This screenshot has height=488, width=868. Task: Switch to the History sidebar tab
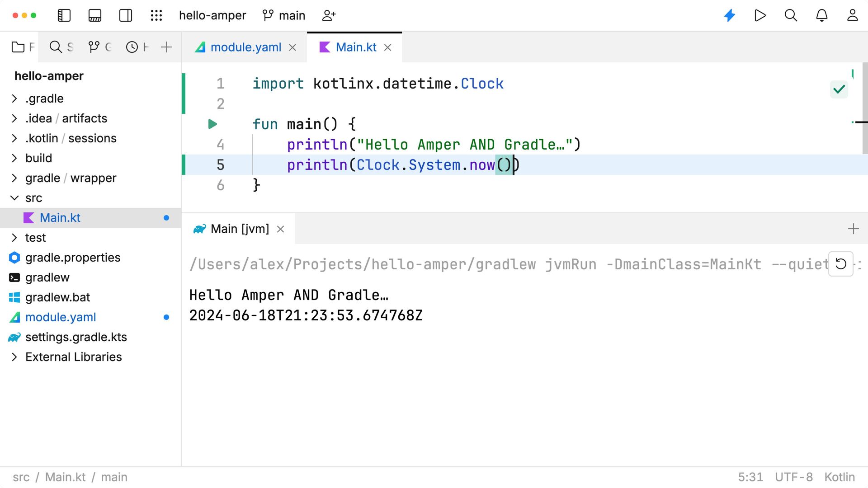tap(137, 47)
